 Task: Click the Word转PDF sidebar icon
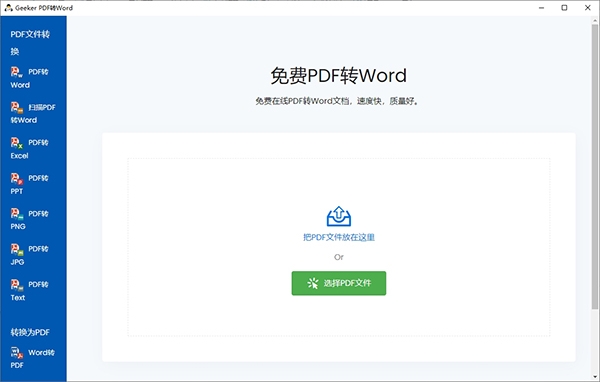point(16,353)
